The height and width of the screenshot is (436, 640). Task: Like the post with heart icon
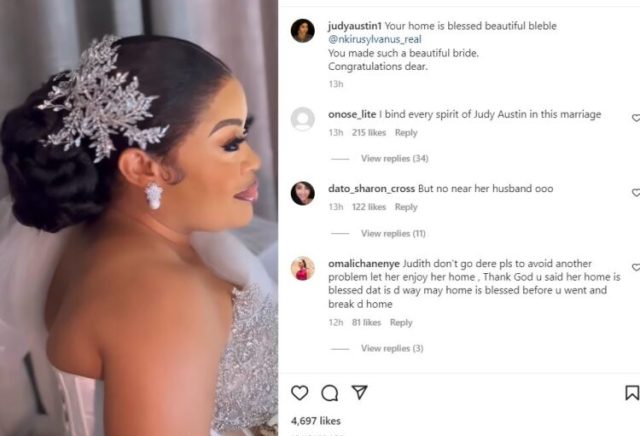pos(300,393)
